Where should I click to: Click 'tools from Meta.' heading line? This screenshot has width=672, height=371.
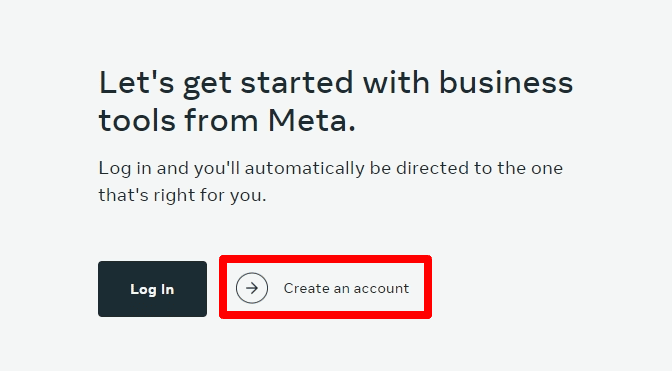227,120
